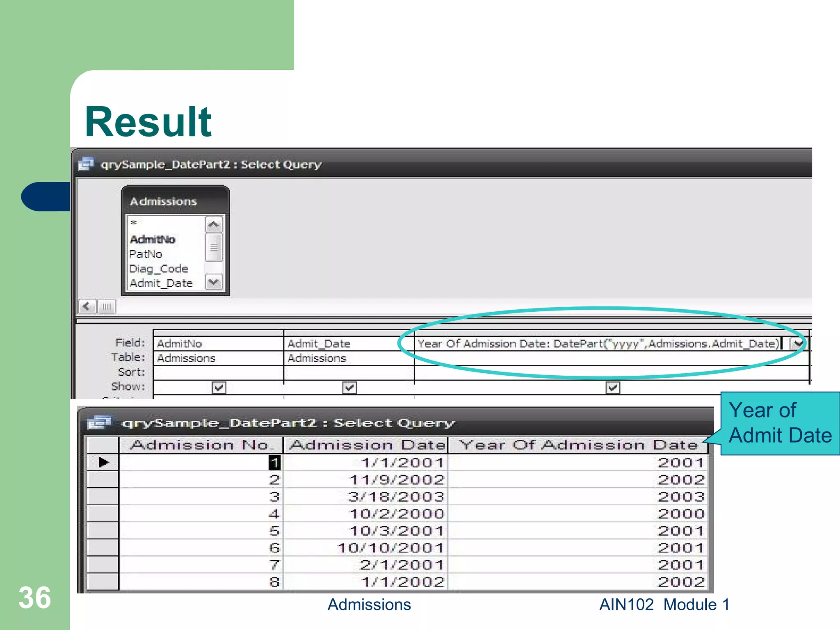Click the Admissions field list scrollbar thumb
840x630 pixels.
214,247
